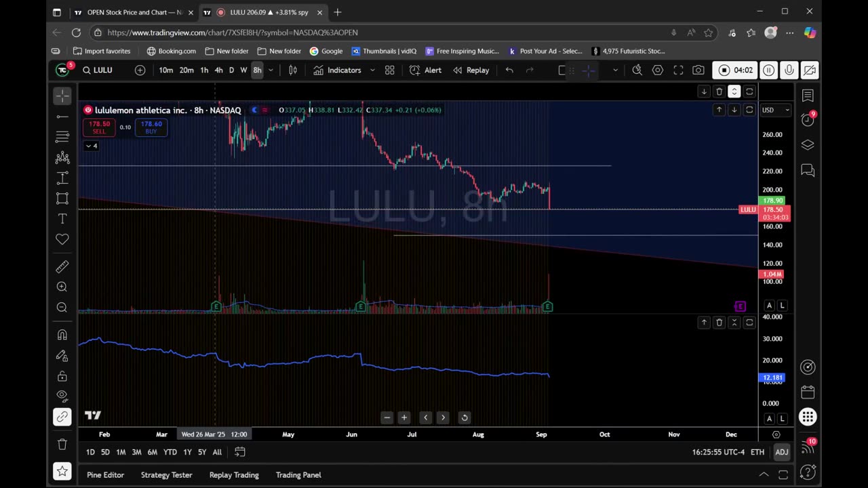Take a chart snapshot camera icon
Viewport: 868px width, 488px height.
[x=698, y=70]
